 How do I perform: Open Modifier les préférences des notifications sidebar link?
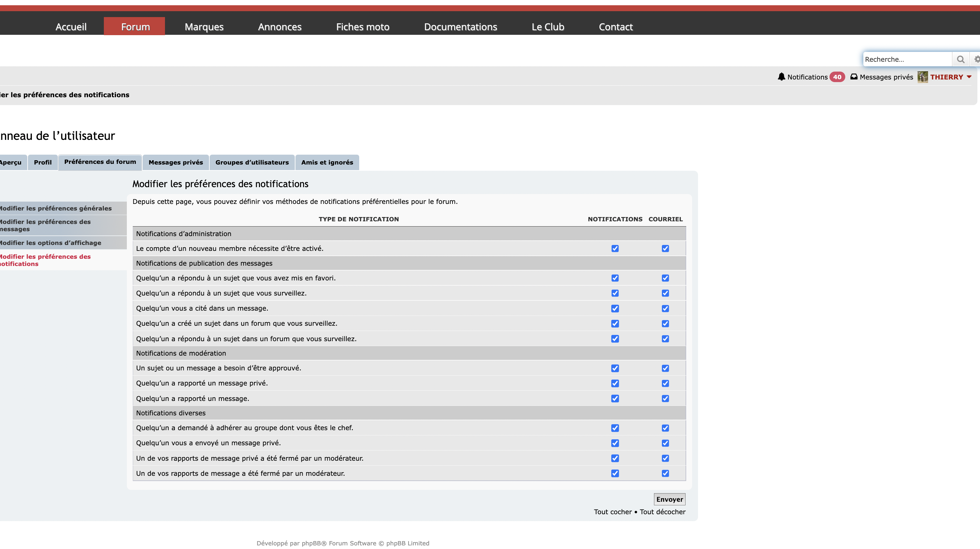63,260
